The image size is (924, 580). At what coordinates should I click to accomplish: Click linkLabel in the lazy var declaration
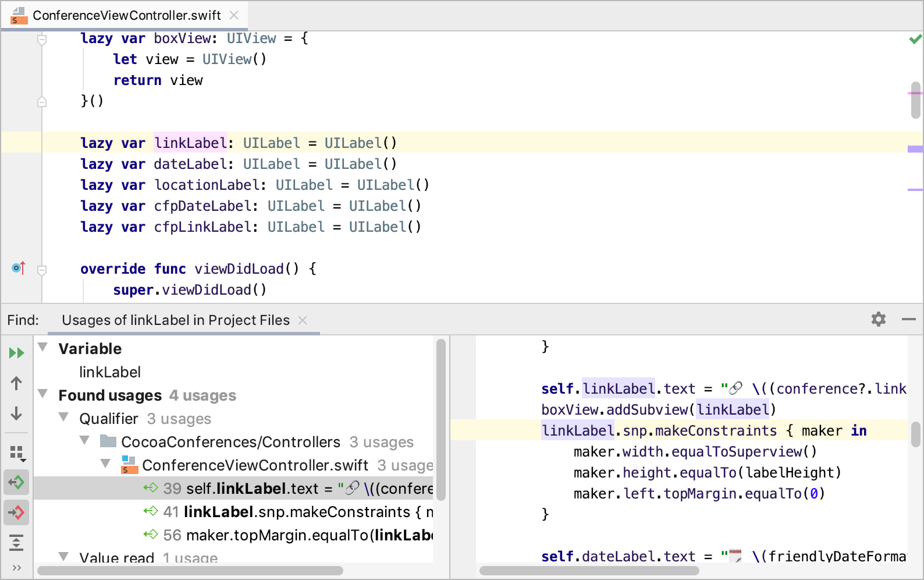(x=190, y=143)
